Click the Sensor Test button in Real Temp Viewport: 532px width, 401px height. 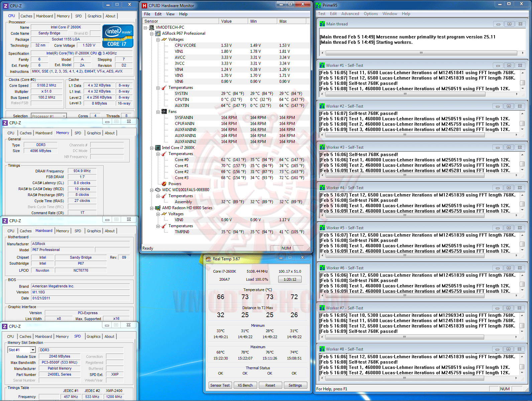(x=220, y=385)
